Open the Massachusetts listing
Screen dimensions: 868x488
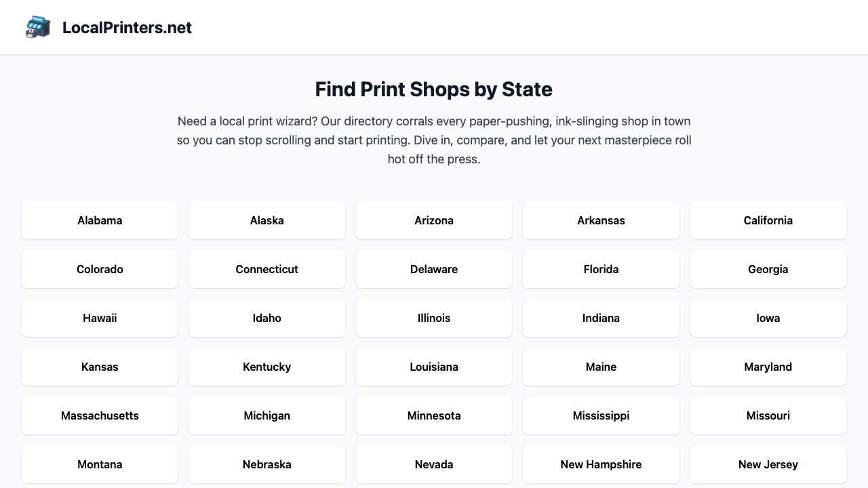[100, 415]
